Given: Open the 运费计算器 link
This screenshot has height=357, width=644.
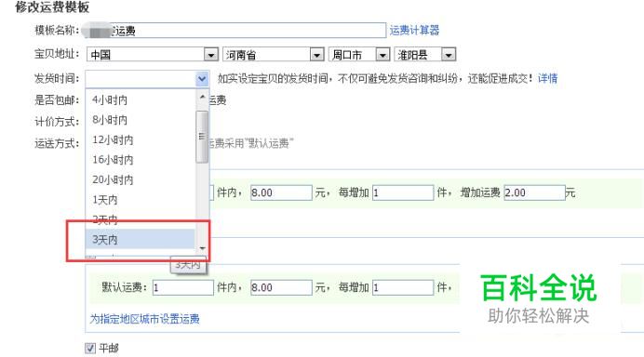Looking at the screenshot, I should (414, 30).
